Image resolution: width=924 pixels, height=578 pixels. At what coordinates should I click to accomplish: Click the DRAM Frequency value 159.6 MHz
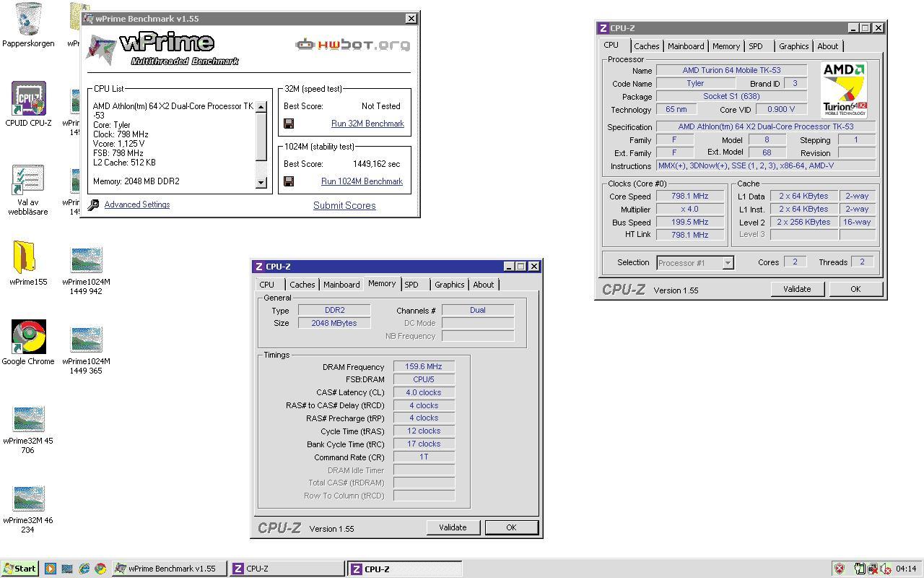tap(424, 367)
